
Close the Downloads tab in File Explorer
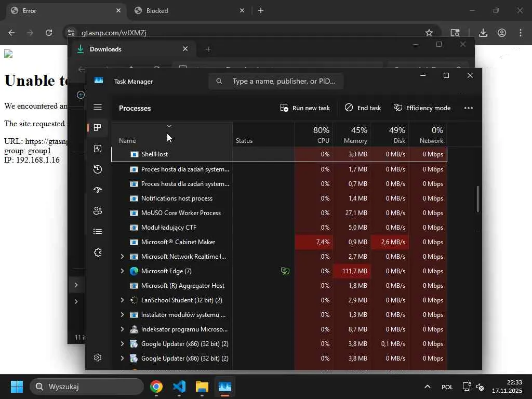(x=185, y=49)
